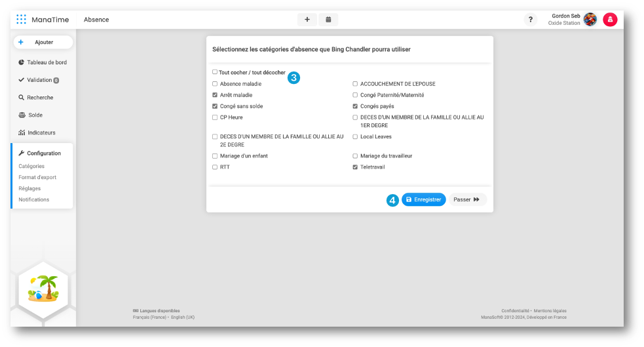Image resolution: width=644 pixels, height=347 pixels.
Task: Click the red notification bell icon
Action: 610,20
